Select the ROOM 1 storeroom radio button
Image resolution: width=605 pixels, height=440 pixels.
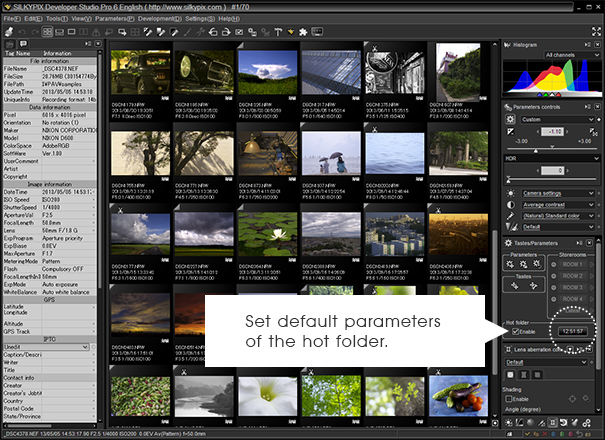(x=554, y=264)
